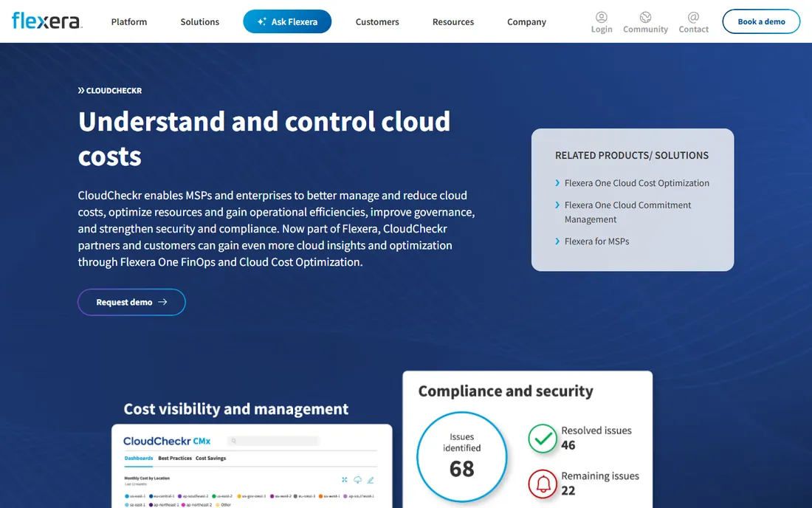Select the Dashboards tab in CloudCheckr
Viewport: 812px width, 508px height.
point(139,459)
